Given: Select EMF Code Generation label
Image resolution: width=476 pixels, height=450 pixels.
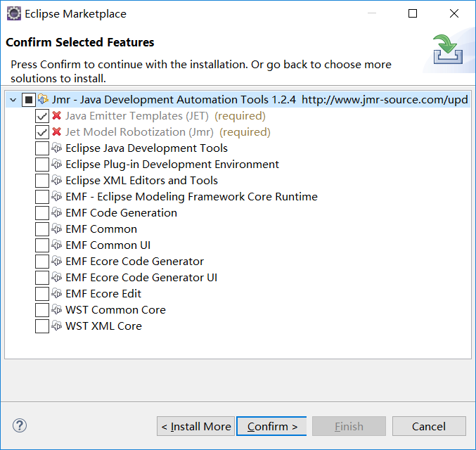Looking at the screenshot, I should click(122, 213).
